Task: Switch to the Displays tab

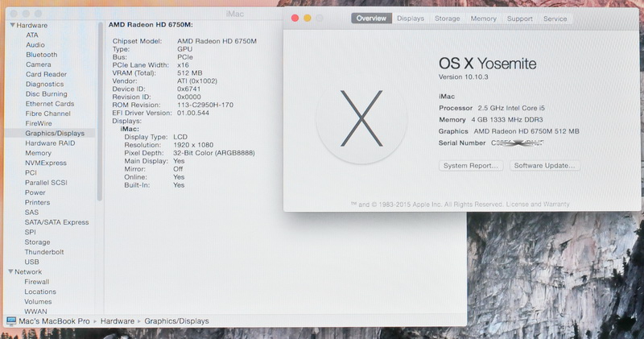Action: pos(411,19)
